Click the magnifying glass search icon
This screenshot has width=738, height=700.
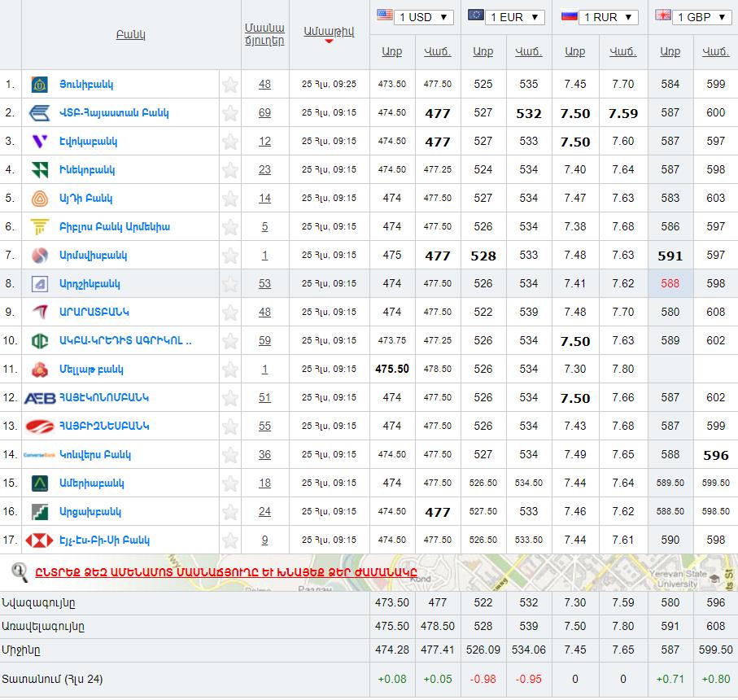pos(20,573)
